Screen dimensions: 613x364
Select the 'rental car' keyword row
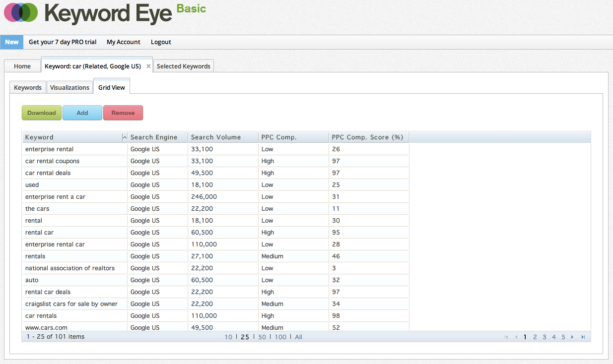pos(216,233)
